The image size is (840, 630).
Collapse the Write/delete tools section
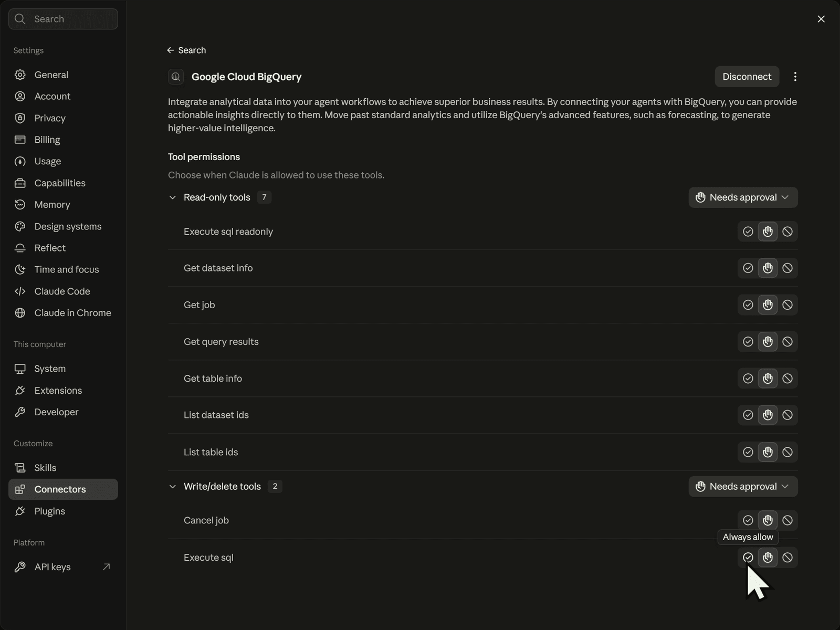click(172, 487)
